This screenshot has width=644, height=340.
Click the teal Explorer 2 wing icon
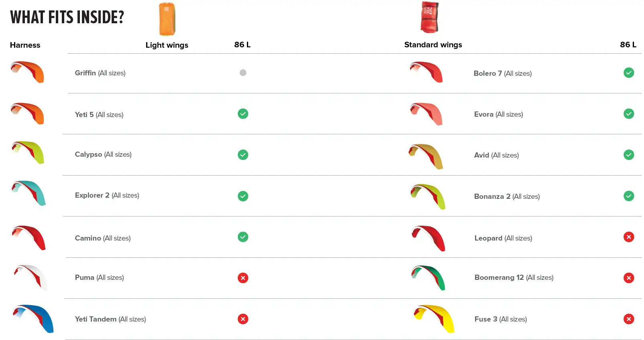click(x=29, y=193)
